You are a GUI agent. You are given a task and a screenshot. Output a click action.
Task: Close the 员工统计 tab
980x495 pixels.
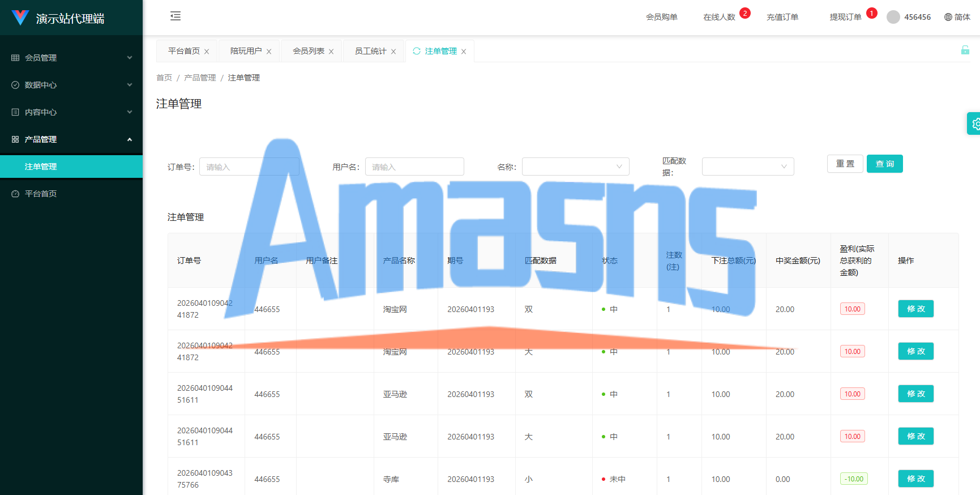[x=393, y=52]
